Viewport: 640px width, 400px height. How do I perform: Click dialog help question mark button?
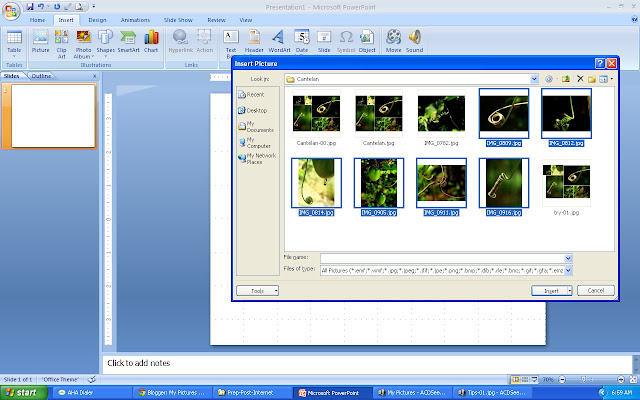(600, 63)
